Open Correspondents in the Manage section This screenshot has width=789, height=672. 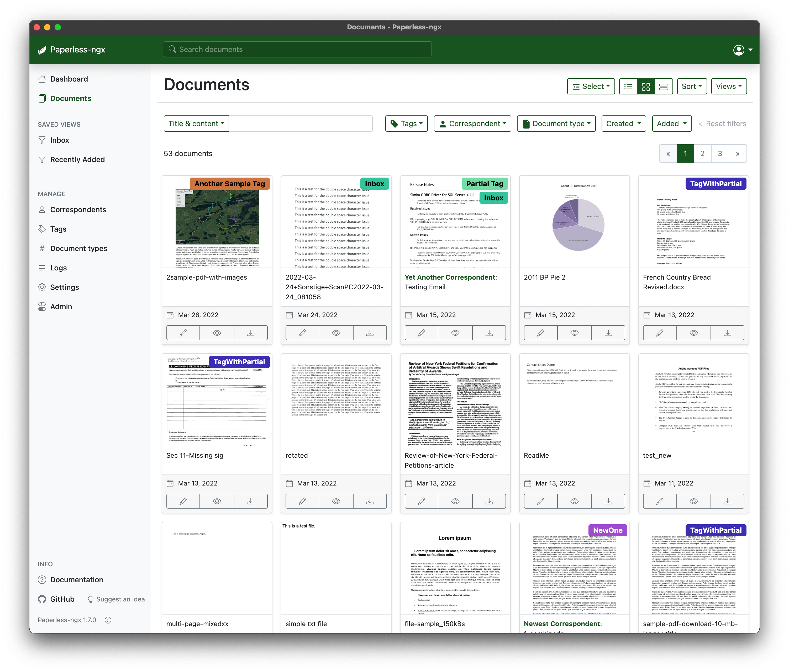tap(78, 209)
